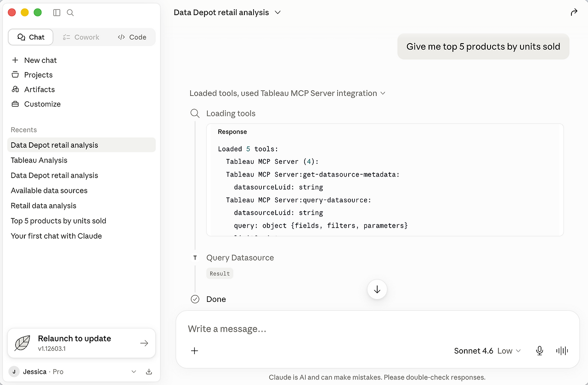Click the Customize briefcase icon

pyautogui.click(x=15, y=104)
